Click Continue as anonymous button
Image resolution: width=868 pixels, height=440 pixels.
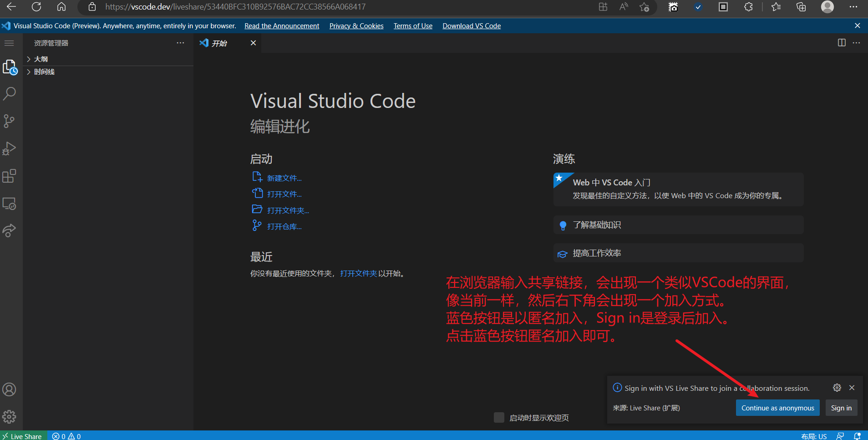pos(777,408)
